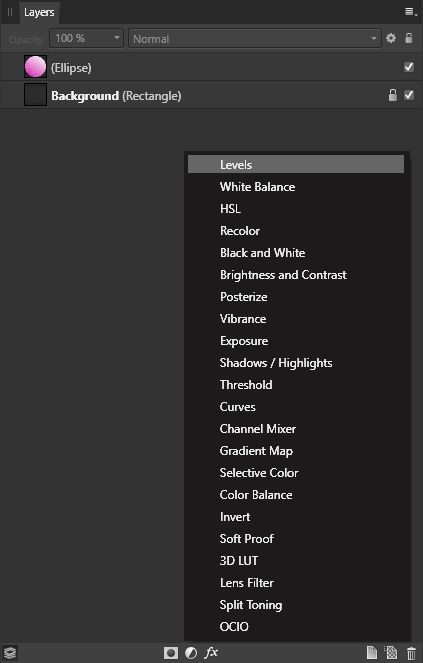This screenshot has width=423, height=663.
Task: Open Layer Effects fx icon
Action: click(211, 652)
